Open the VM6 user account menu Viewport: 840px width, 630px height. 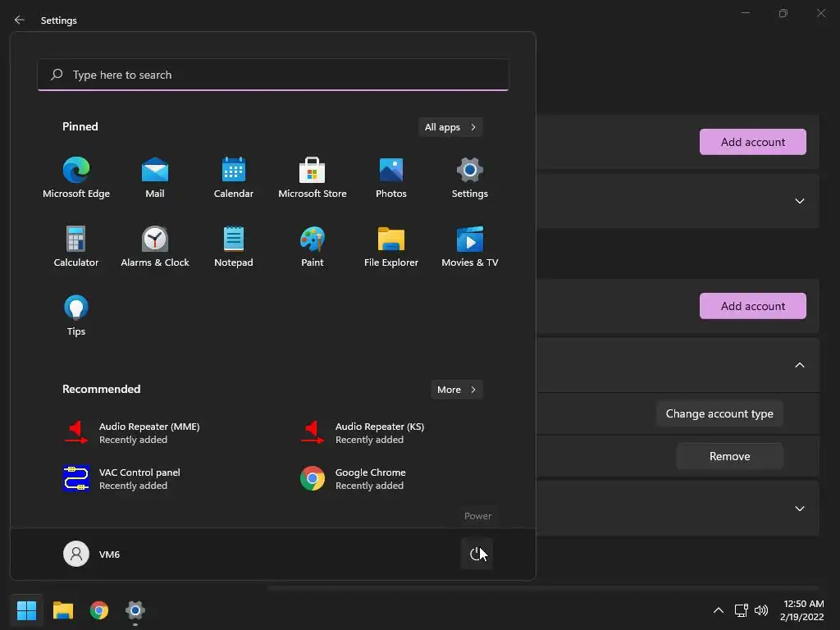click(92, 554)
